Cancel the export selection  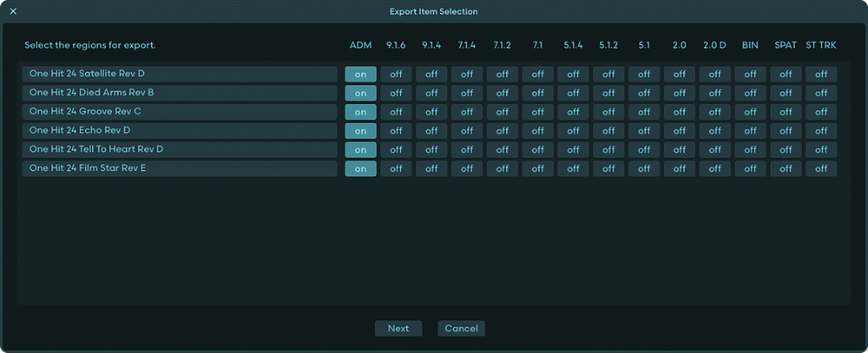coord(461,328)
